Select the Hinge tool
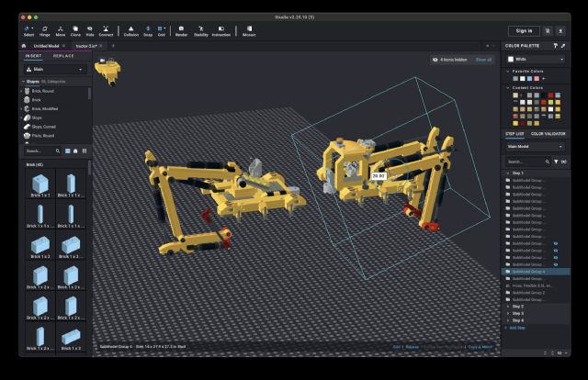Viewport: 588px width, 380px height. coord(45,29)
